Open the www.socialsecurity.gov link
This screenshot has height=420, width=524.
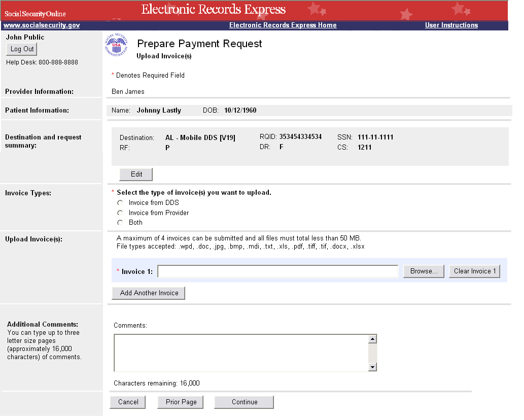point(42,25)
